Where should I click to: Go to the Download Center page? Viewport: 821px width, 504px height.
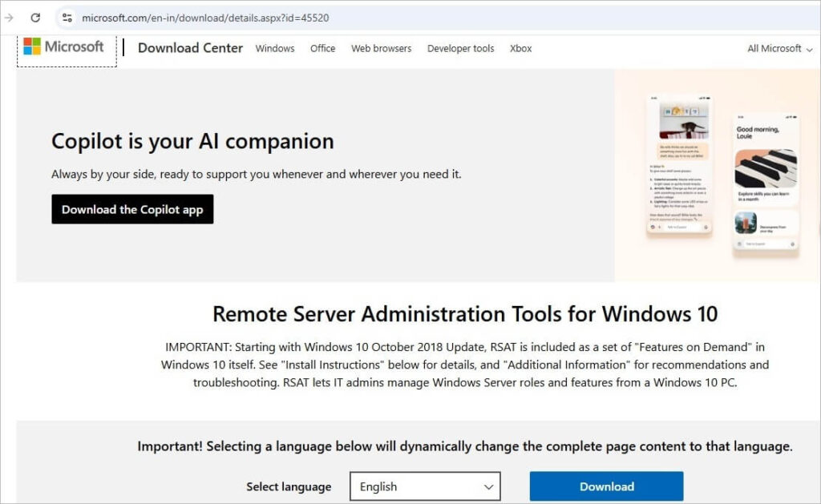click(x=190, y=48)
